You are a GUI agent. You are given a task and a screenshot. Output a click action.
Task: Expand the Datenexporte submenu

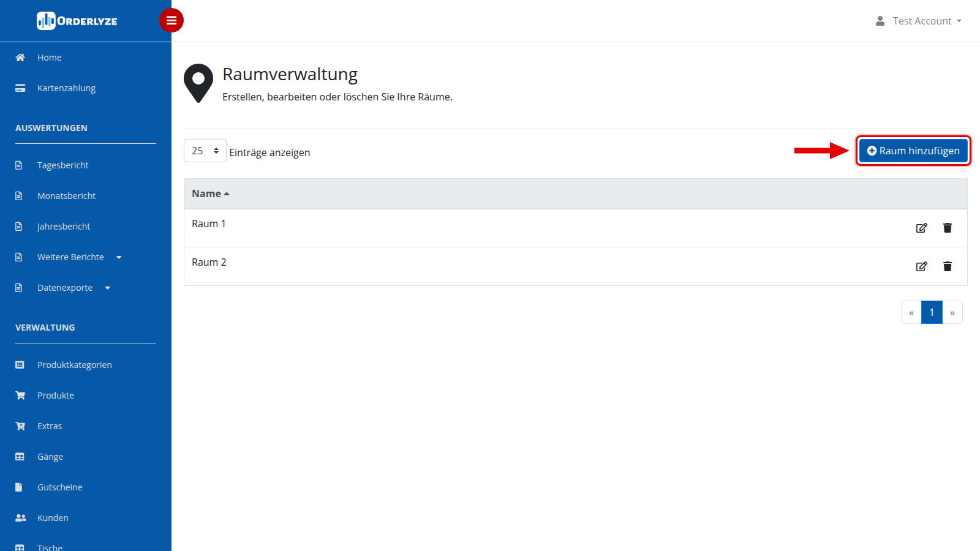tap(108, 288)
